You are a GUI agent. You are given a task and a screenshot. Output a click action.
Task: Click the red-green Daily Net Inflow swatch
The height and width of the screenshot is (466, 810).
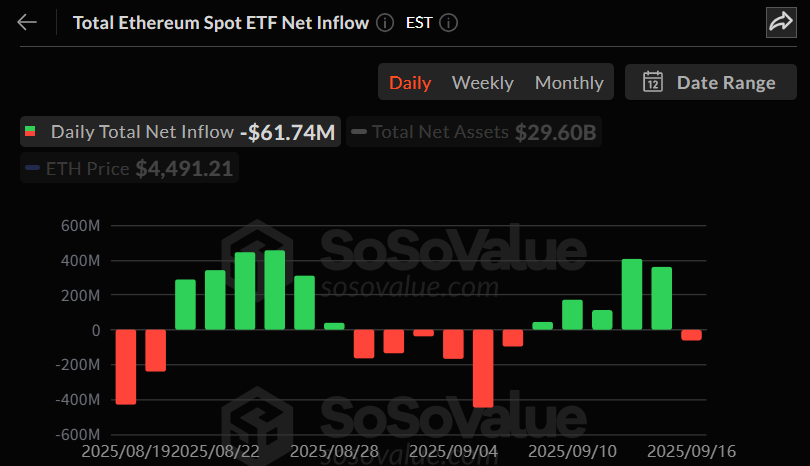click(x=30, y=132)
